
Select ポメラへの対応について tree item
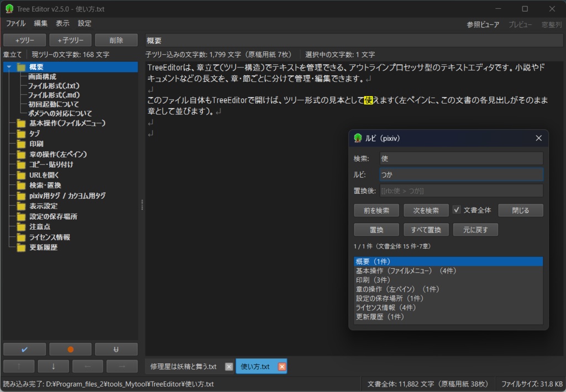[x=60, y=113]
